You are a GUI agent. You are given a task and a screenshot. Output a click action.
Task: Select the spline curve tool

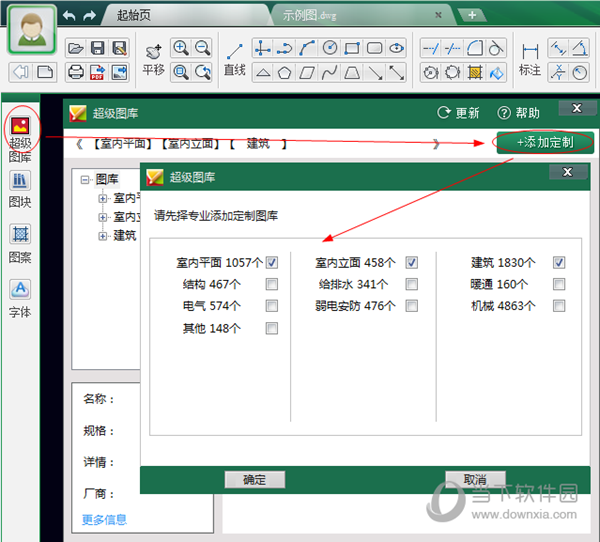pos(329,72)
